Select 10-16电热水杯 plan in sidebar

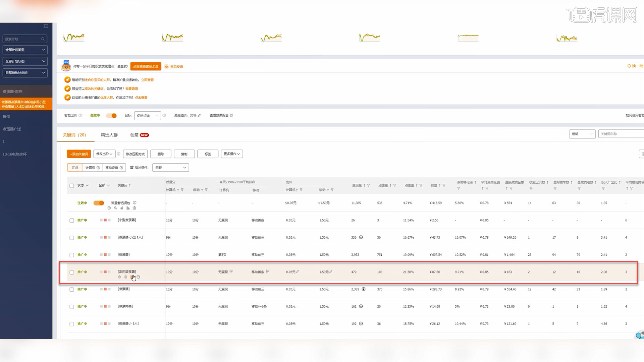pyautogui.click(x=15, y=154)
